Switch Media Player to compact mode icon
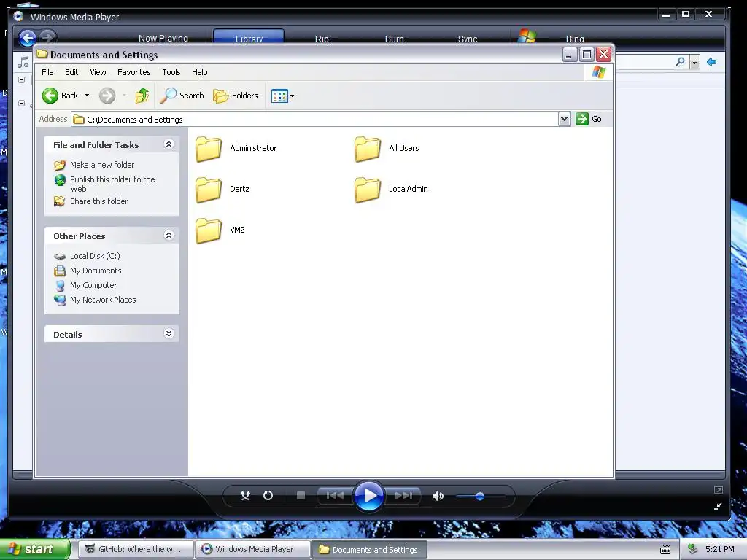Screen dimensions: 747x560 (x=718, y=506)
